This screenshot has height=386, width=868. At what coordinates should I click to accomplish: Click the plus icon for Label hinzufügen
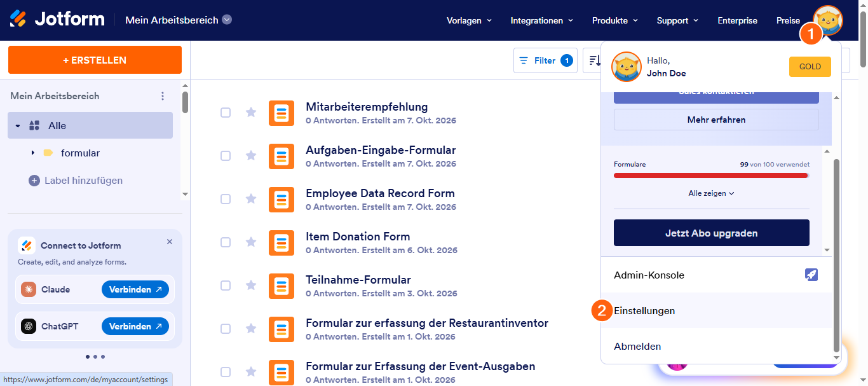click(x=34, y=181)
